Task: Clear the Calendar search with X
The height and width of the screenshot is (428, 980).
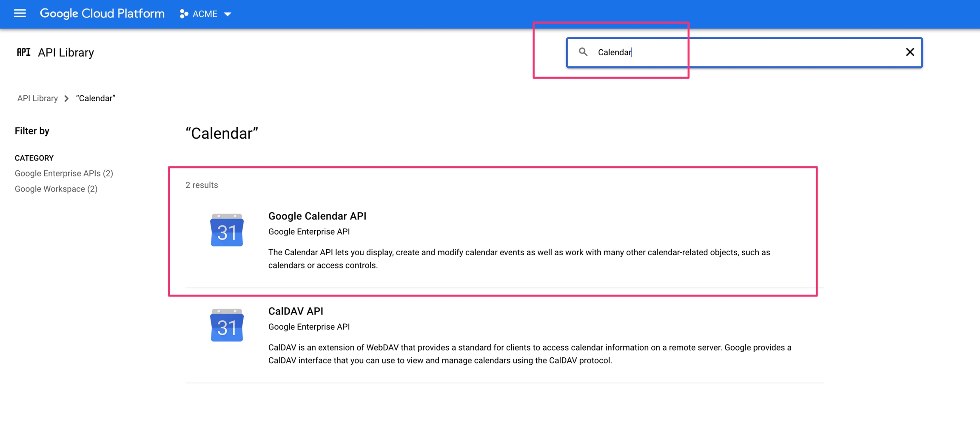Action: (x=910, y=52)
